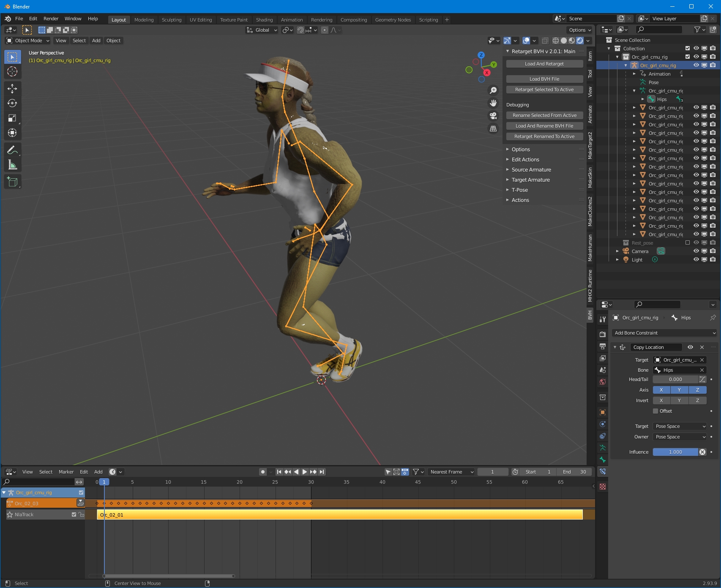The height and width of the screenshot is (588, 721).
Task: Switch to Sculpting workspace tab
Action: [172, 20]
